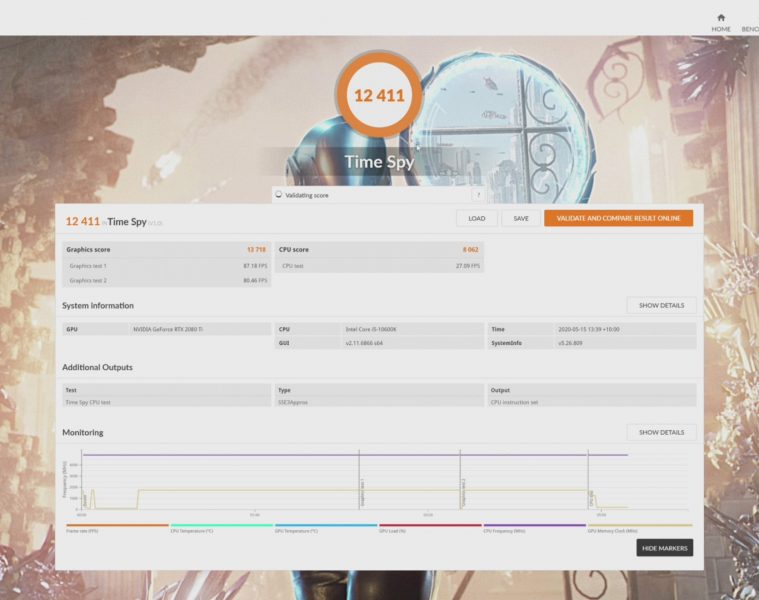Select the Graphics test 1 row
Image resolution: width=759 pixels, height=600 pixels.
pos(167,266)
